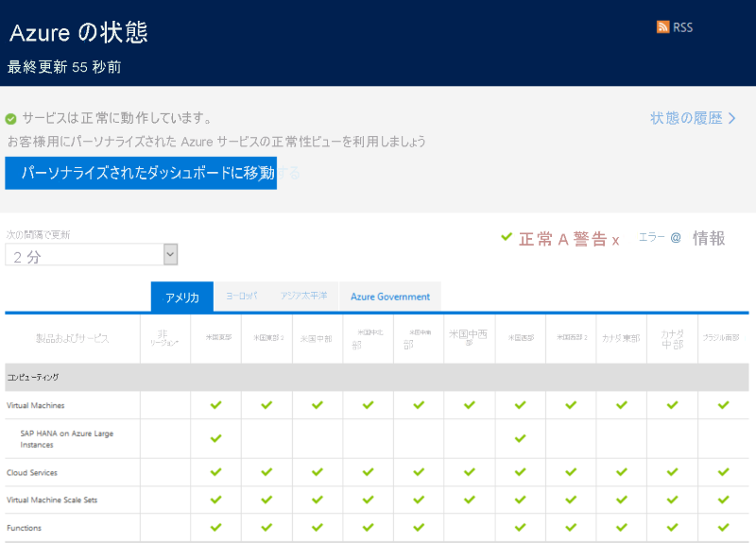Click Virtual Machine Scale Sets row label

click(x=52, y=501)
